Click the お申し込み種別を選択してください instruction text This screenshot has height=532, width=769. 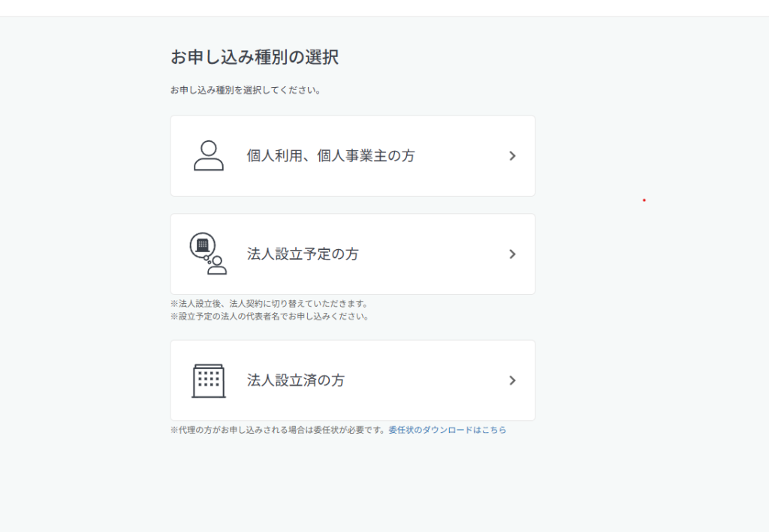246,91
